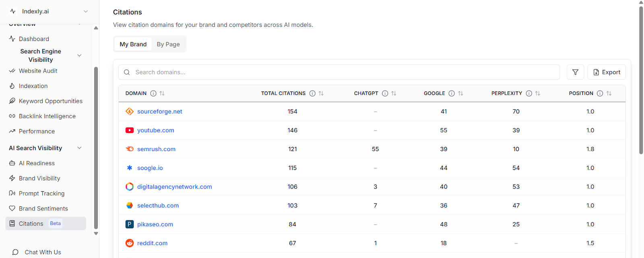Select the My Brand tab
Screen dimensions: 644x258
coord(133,44)
